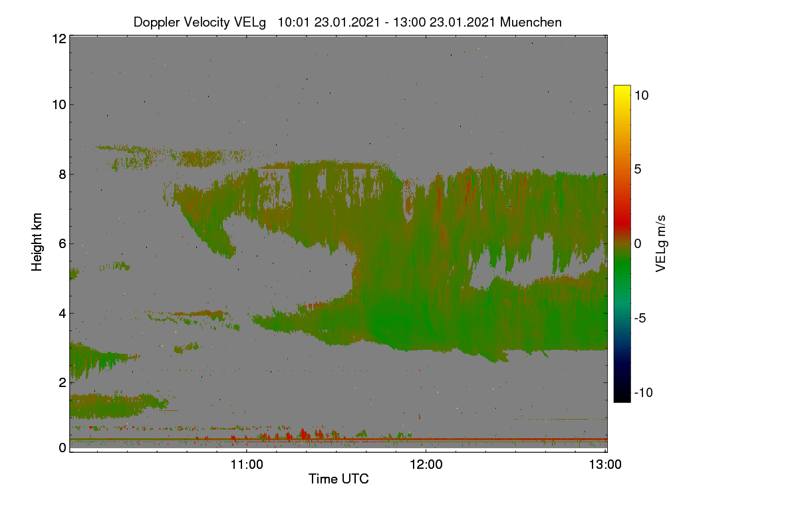Image resolution: width=798 pixels, height=532 pixels.
Task: Click the 8 height axis label
Action: (63, 174)
